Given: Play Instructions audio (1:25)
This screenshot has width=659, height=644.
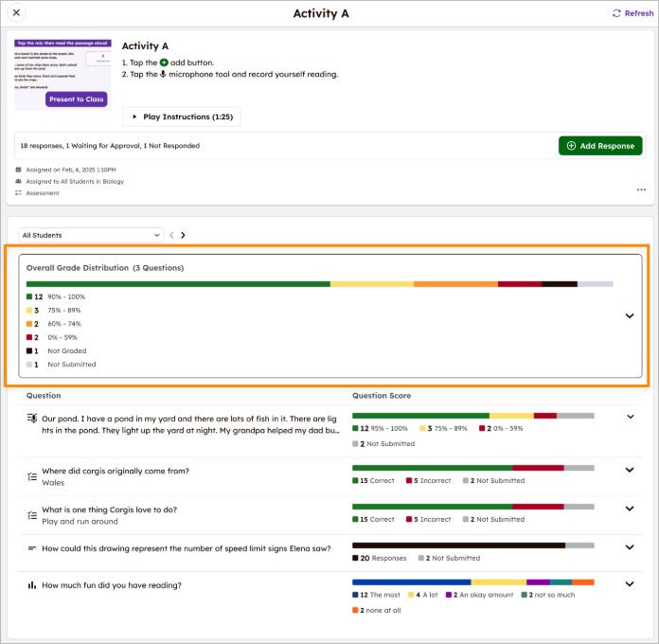Looking at the screenshot, I should click(182, 116).
